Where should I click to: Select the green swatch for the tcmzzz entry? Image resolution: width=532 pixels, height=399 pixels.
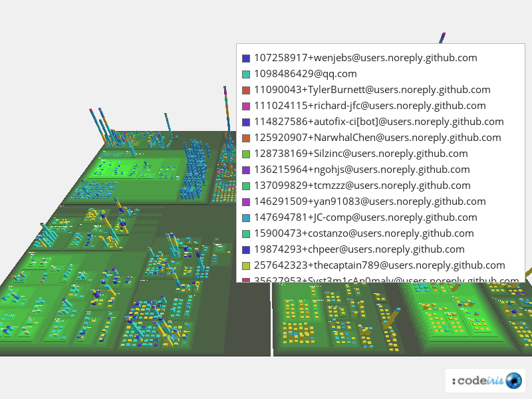tap(246, 186)
